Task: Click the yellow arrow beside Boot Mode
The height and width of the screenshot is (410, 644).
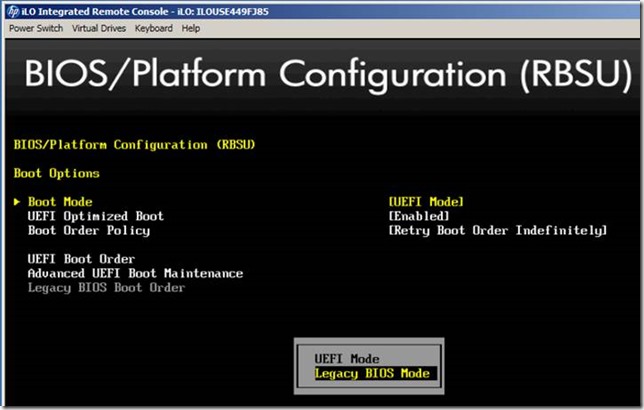Action: [18, 202]
